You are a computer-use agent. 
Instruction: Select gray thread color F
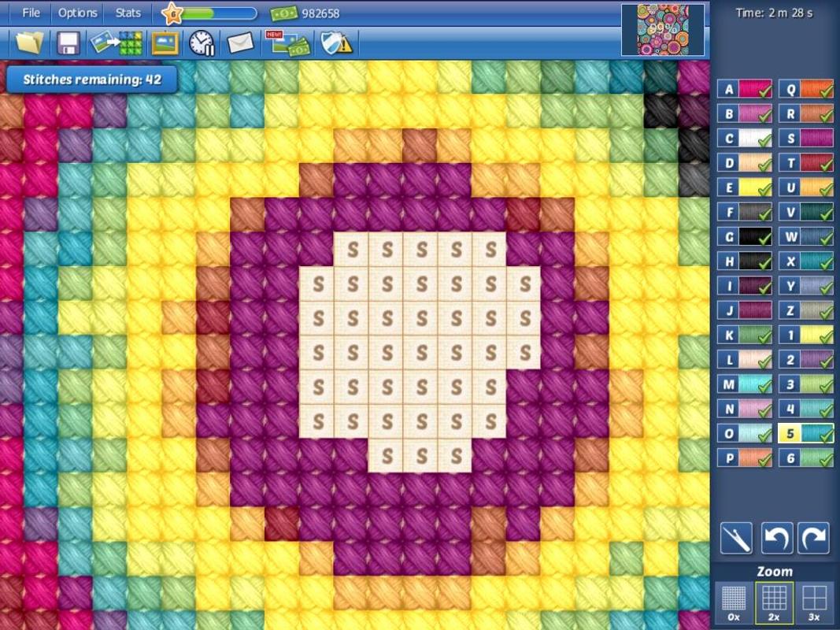745,212
